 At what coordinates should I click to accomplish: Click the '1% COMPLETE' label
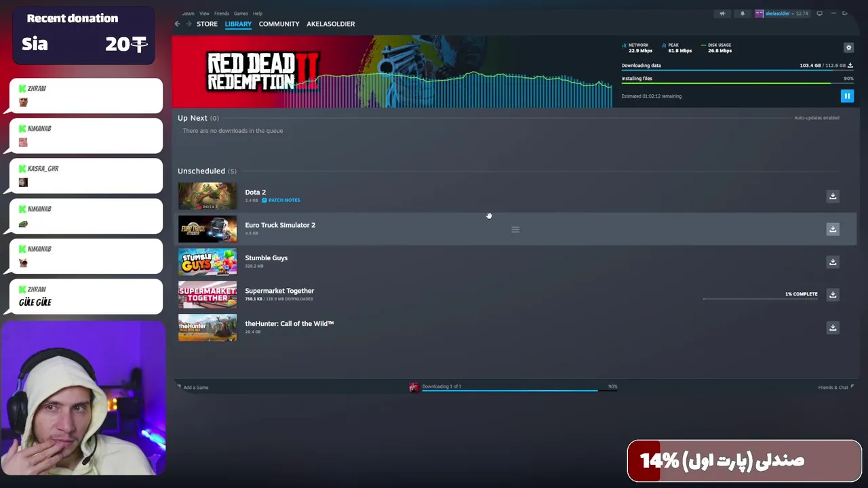coord(801,294)
